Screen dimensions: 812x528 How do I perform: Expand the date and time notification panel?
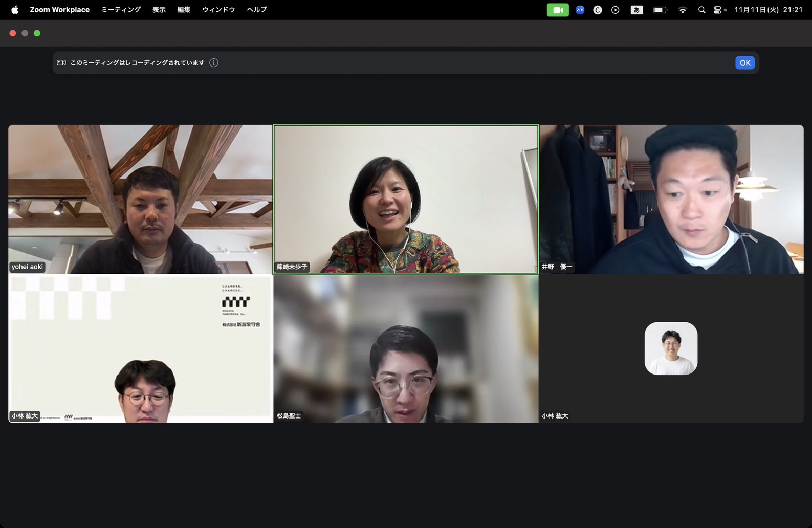coord(768,10)
